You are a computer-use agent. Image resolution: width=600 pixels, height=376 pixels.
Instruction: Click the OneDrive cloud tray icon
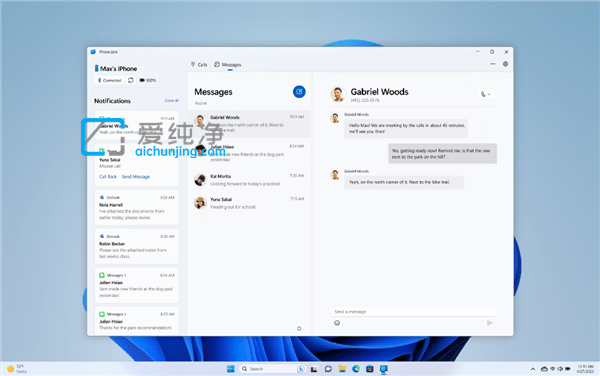pos(544,369)
